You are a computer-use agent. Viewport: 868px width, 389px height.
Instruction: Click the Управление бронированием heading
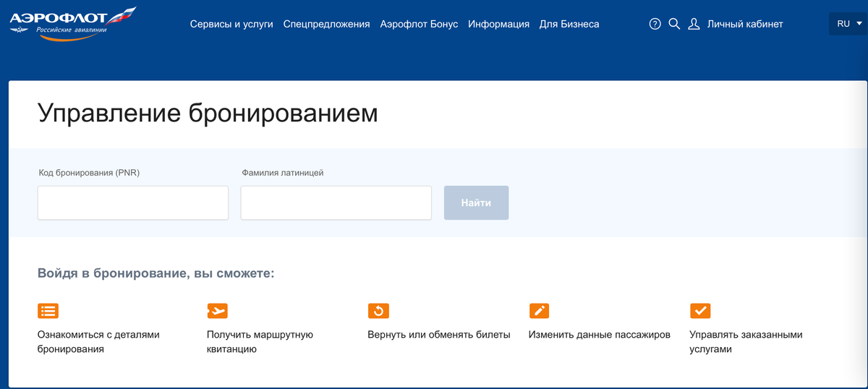point(208,114)
